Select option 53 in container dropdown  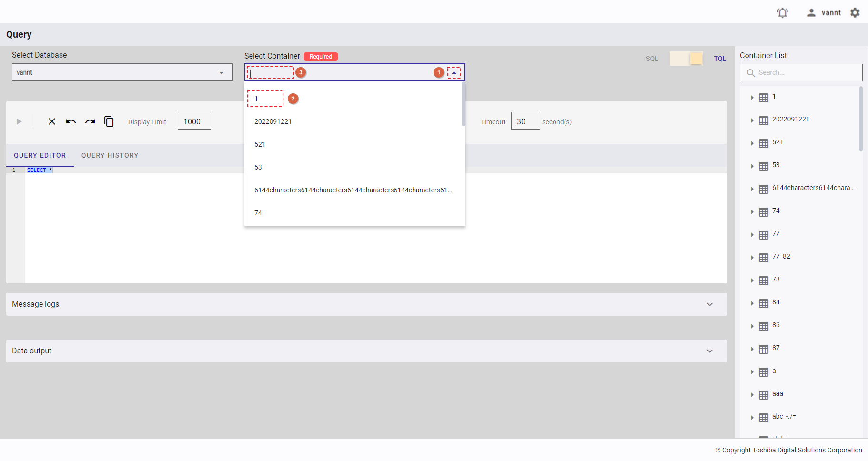pyautogui.click(x=353, y=167)
